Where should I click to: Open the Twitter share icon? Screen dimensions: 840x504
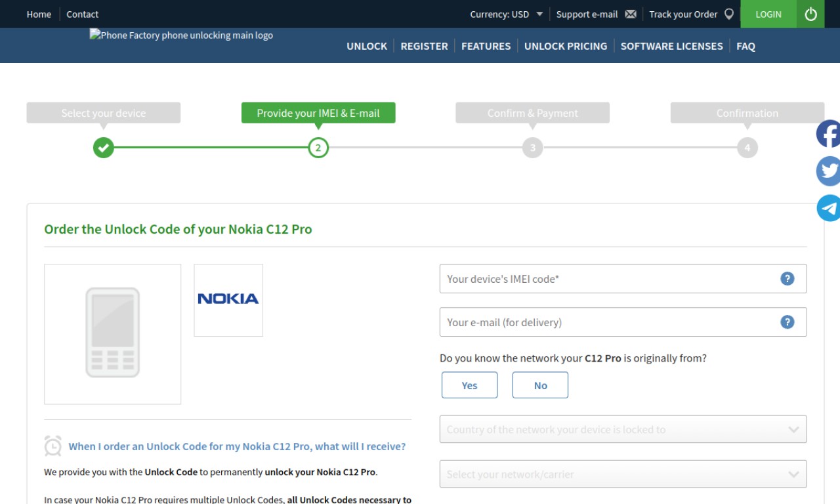(x=828, y=171)
